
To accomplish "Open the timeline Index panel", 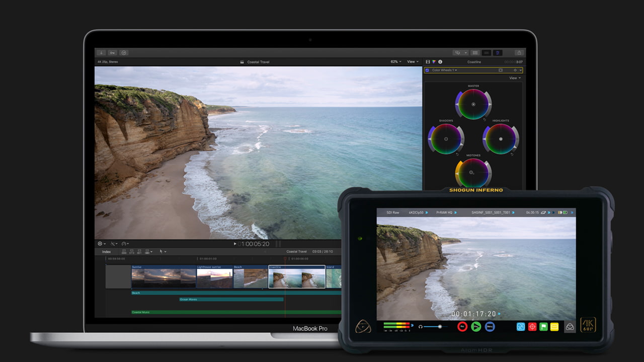I will 107,251.
